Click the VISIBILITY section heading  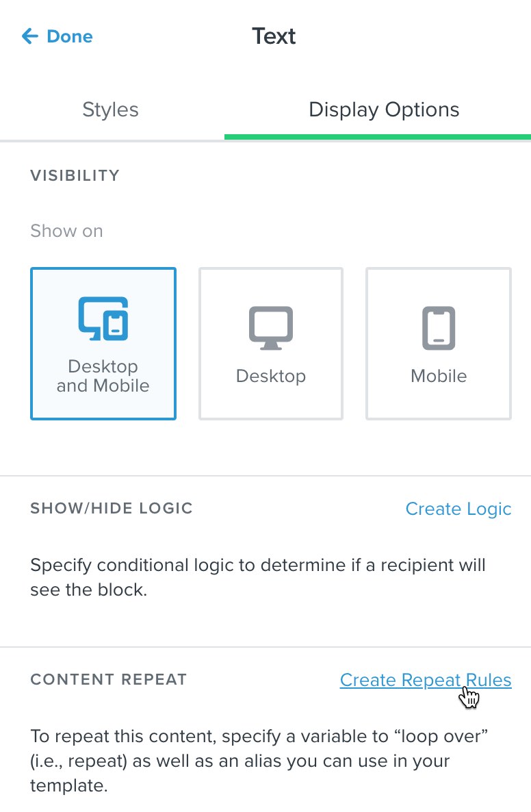[x=75, y=175]
